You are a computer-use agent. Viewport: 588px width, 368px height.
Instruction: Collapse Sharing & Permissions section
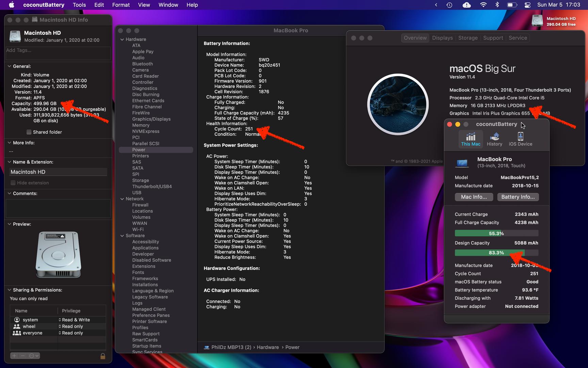coord(10,290)
